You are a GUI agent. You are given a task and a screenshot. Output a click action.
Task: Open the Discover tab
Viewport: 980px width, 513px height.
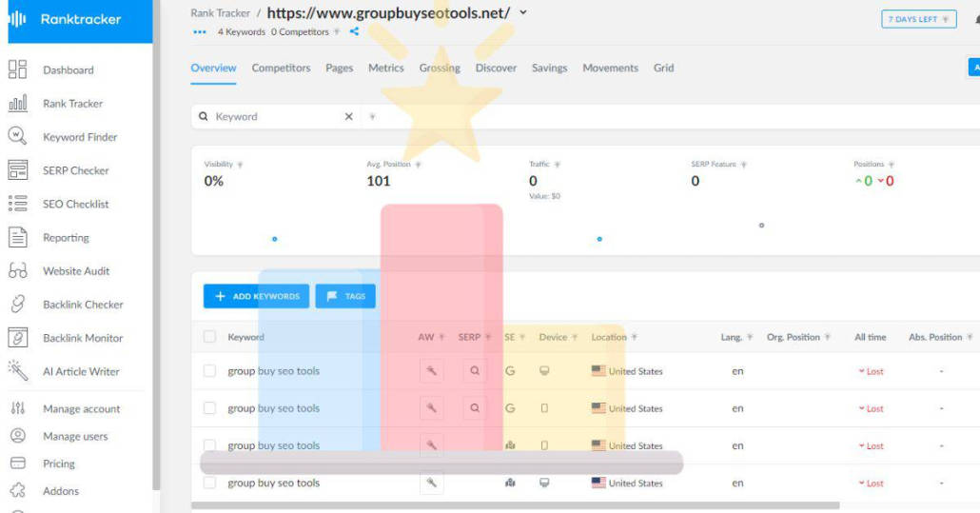coord(496,69)
